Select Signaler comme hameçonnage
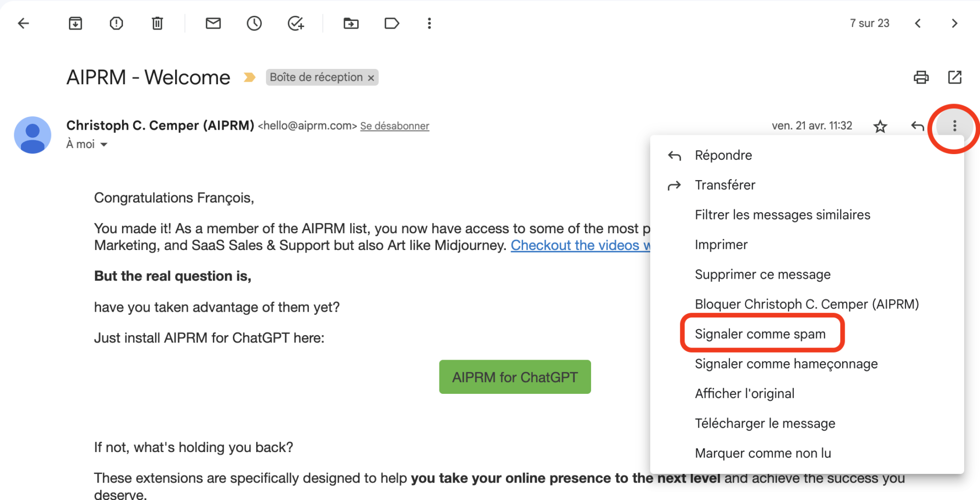This screenshot has height=500, width=980. pyautogui.click(x=807, y=364)
